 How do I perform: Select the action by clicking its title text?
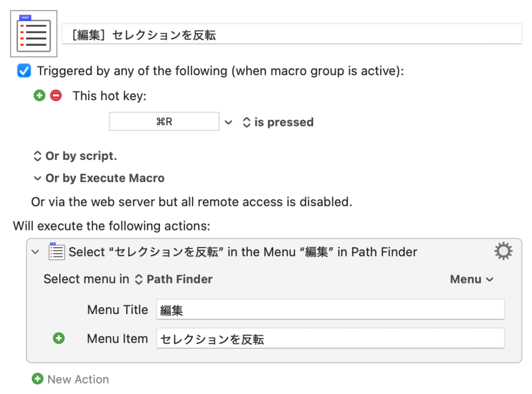(x=243, y=252)
